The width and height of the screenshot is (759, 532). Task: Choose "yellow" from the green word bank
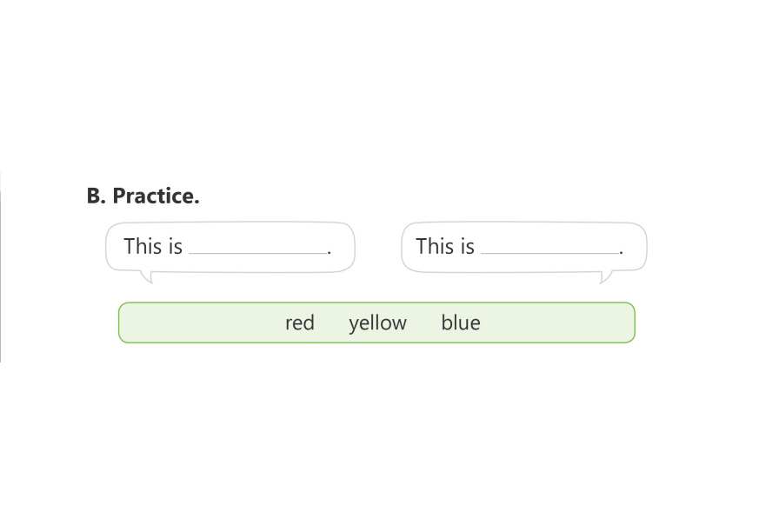(x=377, y=323)
